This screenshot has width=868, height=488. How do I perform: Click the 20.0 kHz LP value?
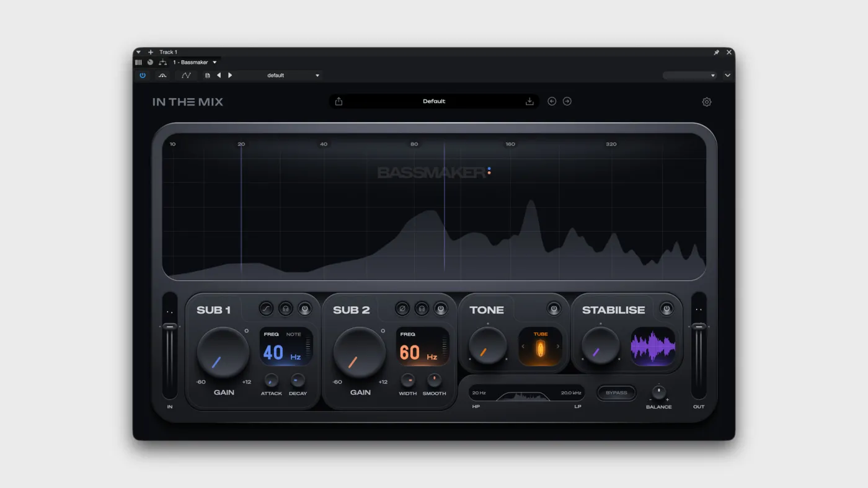[x=571, y=393]
